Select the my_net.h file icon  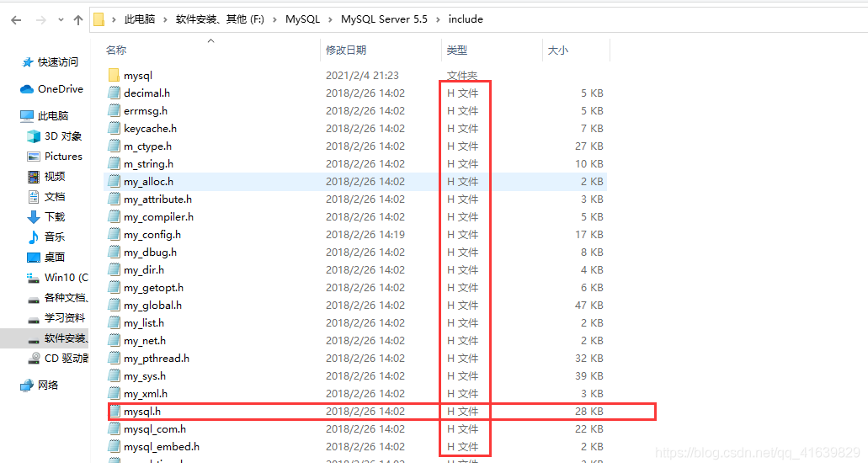[x=114, y=341]
